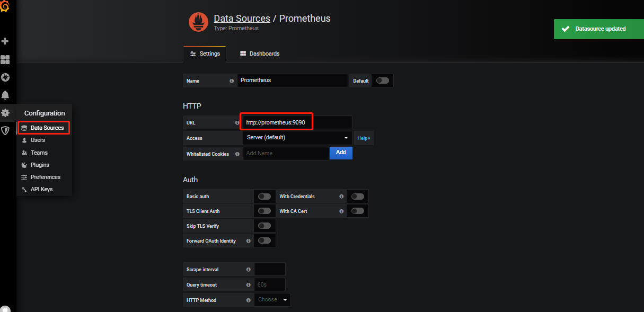
Task: Click the Configuration gear icon
Action: click(5, 113)
